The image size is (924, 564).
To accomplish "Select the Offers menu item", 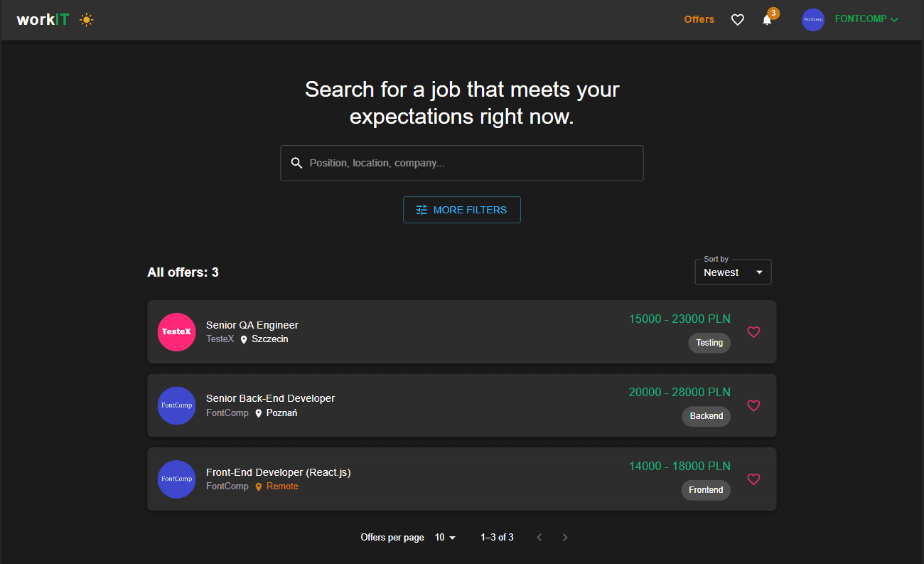I will tap(699, 19).
